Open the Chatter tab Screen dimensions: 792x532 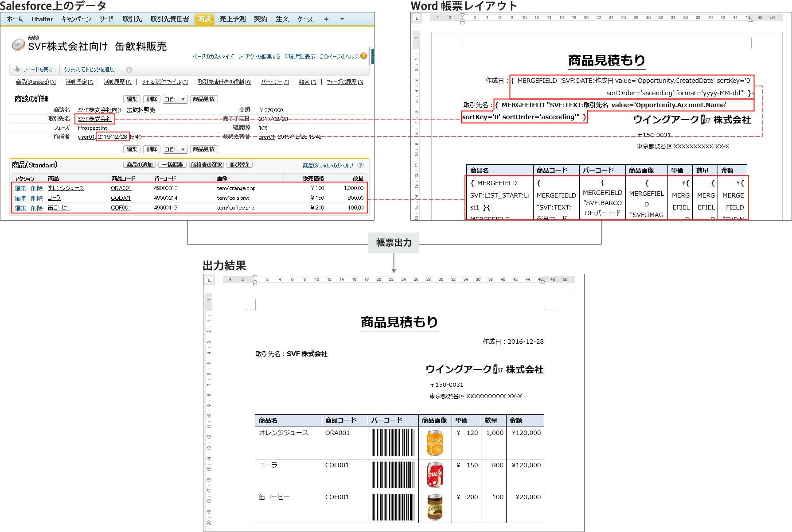point(42,19)
